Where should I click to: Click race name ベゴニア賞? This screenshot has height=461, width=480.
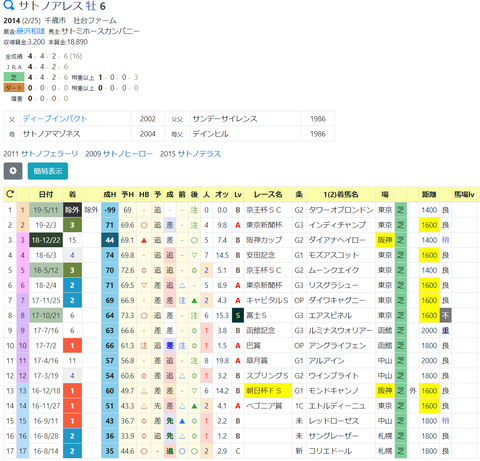tap(264, 406)
